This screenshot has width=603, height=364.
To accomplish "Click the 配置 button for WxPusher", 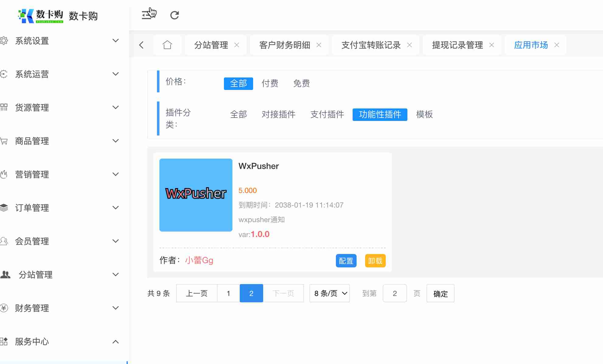I will (x=346, y=261).
